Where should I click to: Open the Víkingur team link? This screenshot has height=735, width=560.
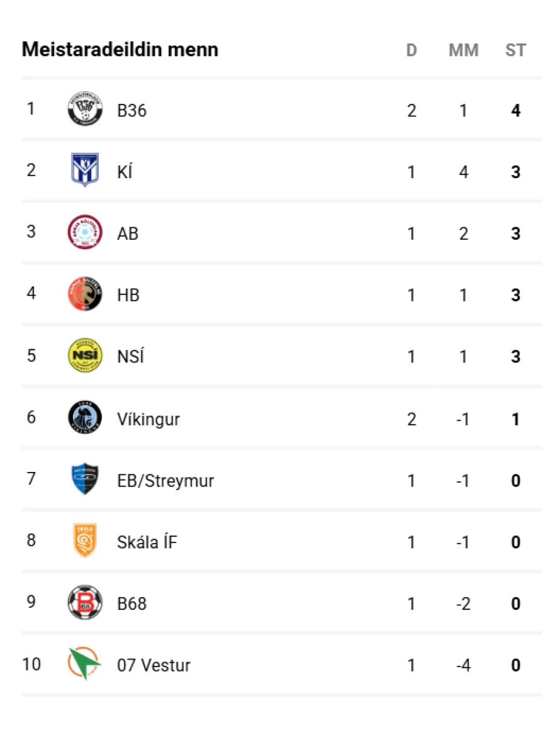coord(148,419)
